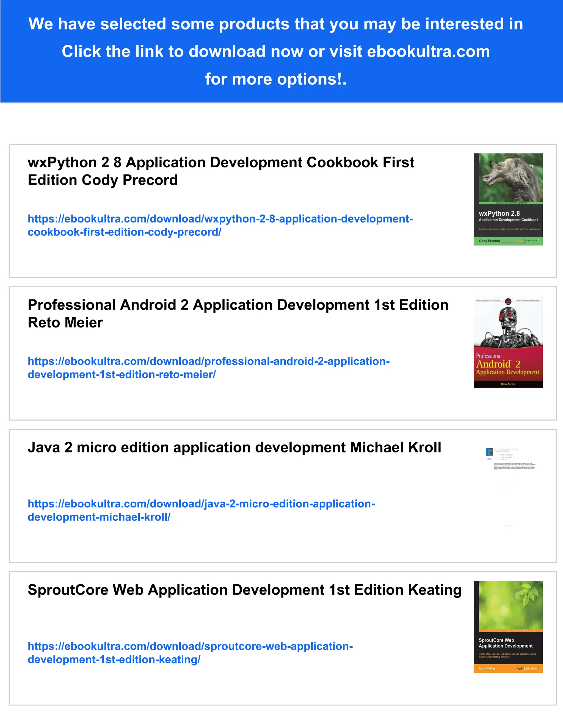The height and width of the screenshot is (728, 563).
Task: Select the Java 2 micro edition Michael Kroll title
Action: (x=234, y=447)
